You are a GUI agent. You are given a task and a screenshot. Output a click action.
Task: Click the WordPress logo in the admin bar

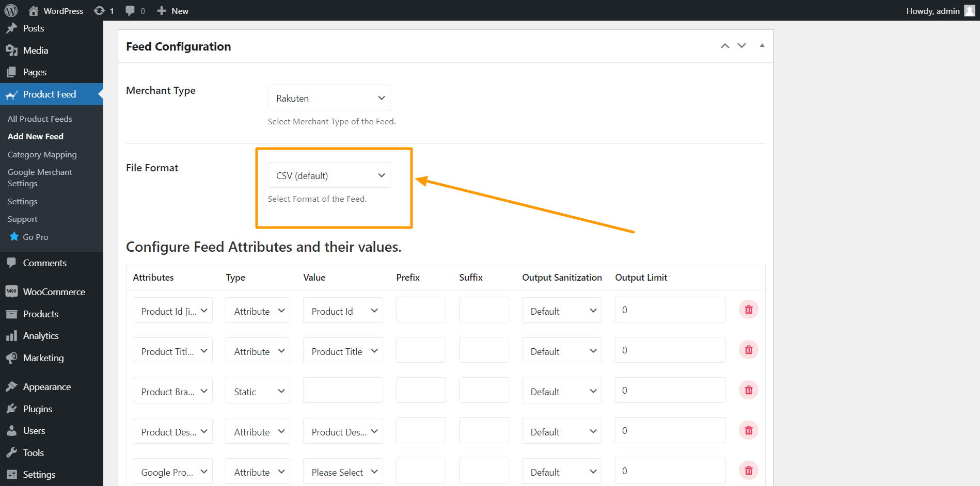pos(11,10)
